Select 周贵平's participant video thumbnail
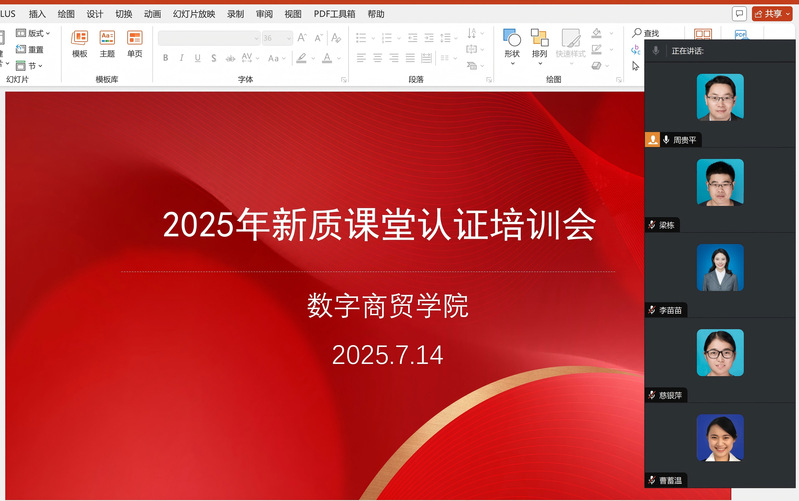This screenshot has width=799, height=501. point(720,98)
